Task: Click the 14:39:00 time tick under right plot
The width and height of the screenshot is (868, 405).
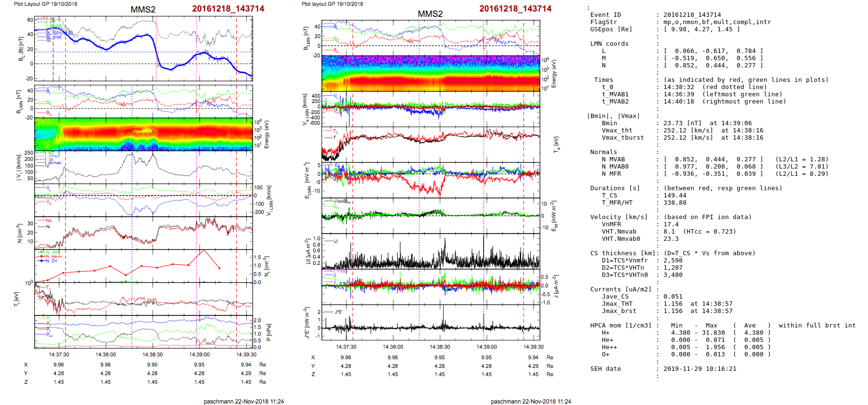Action: click(x=486, y=347)
